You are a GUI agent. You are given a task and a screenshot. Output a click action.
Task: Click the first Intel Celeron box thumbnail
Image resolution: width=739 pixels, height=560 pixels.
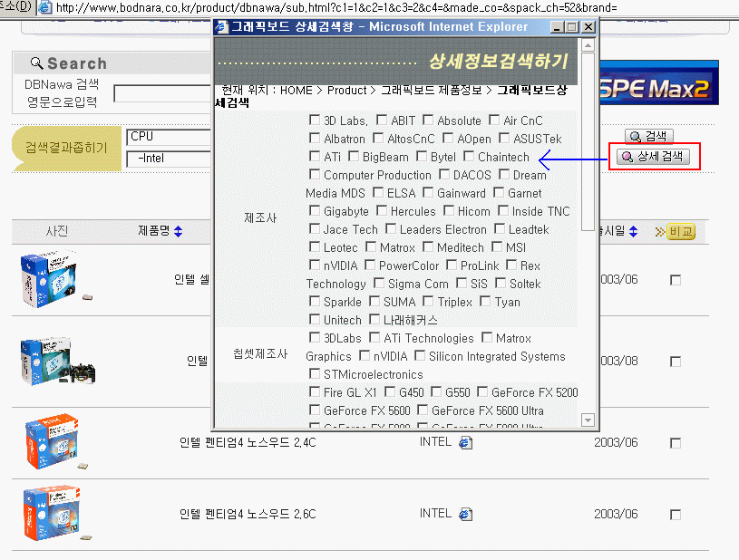tap(55, 279)
